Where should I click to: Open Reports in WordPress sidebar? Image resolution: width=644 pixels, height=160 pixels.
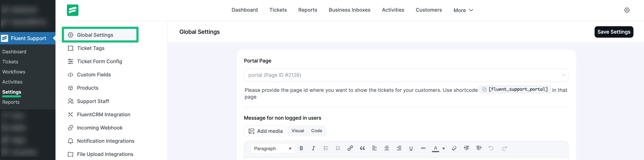point(11,102)
